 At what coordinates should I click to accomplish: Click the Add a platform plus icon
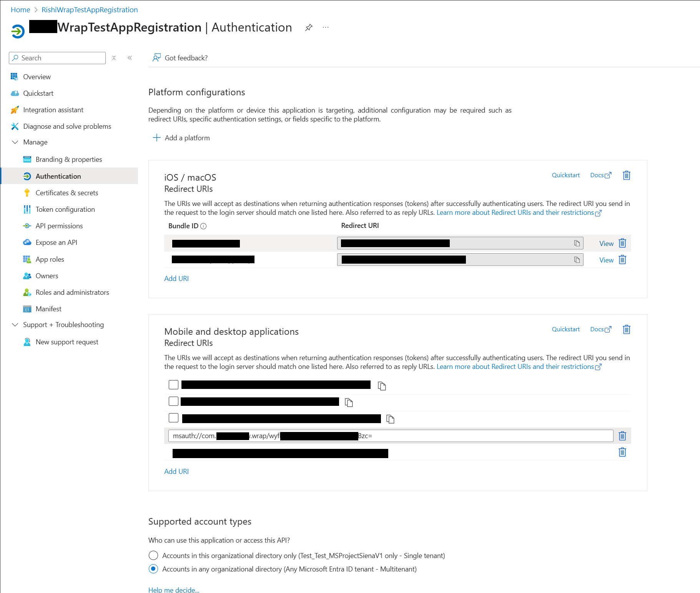(x=156, y=138)
